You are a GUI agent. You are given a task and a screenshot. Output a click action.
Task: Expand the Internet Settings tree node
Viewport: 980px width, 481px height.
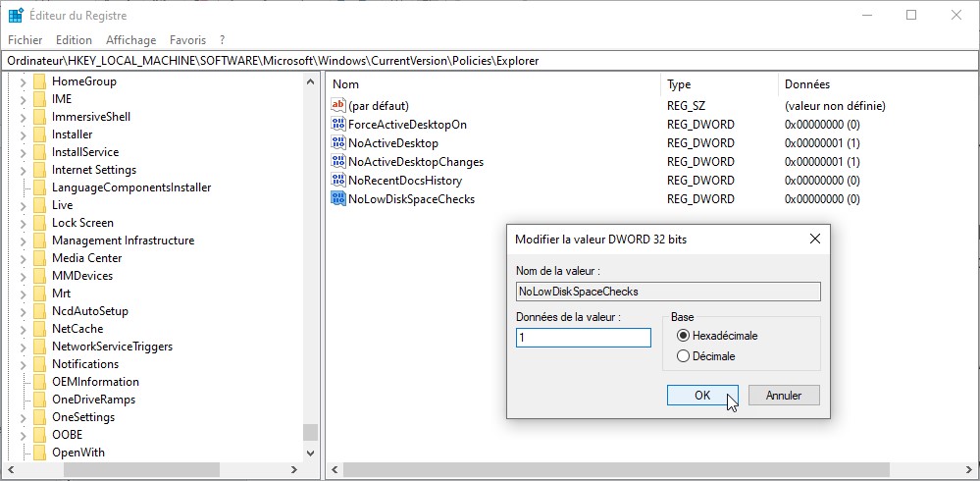(x=24, y=170)
